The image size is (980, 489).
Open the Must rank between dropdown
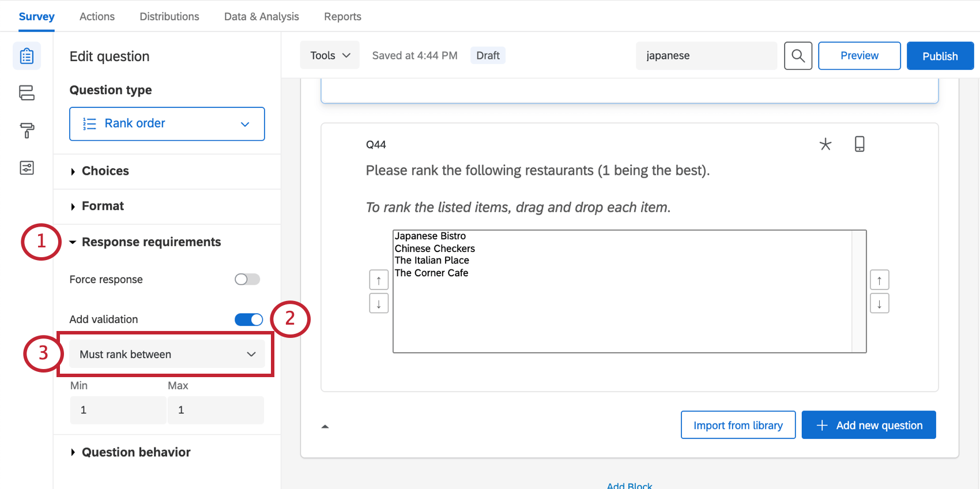[167, 354]
